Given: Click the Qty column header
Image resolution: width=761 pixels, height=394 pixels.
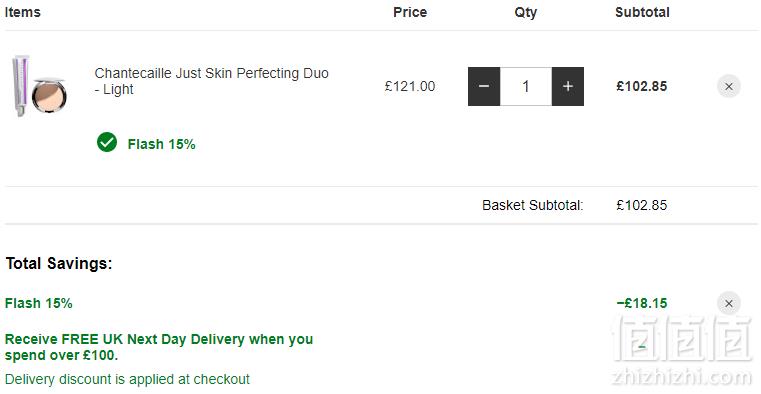Looking at the screenshot, I should click(526, 12).
